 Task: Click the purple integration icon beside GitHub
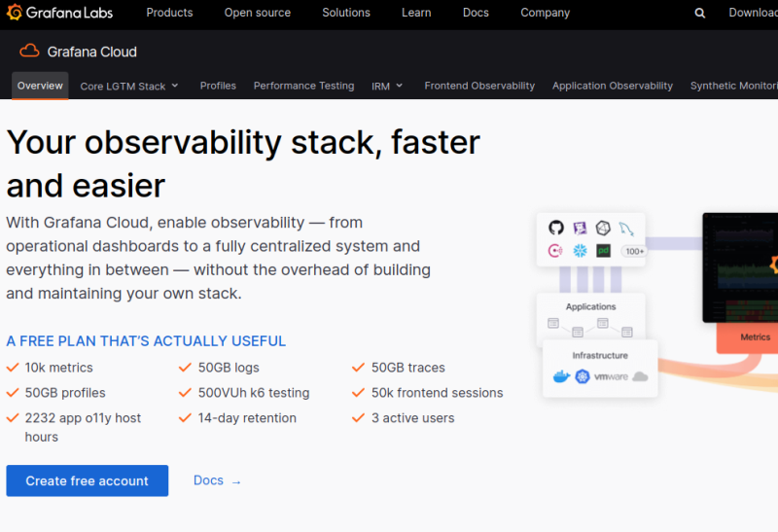[580, 228]
